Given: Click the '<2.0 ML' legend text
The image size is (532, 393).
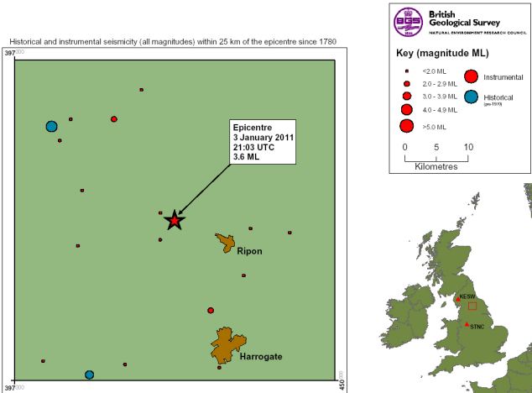Looking at the screenshot, I should (x=435, y=71).
